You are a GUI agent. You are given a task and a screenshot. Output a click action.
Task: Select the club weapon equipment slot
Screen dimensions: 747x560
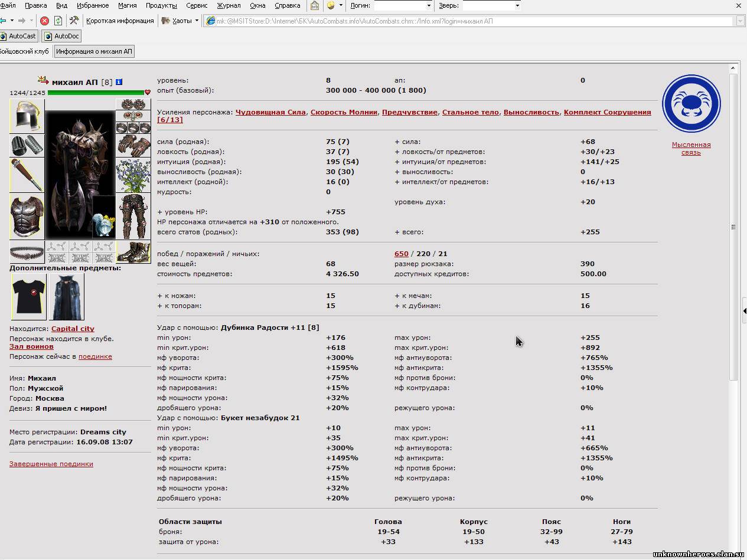coord(27,175)
